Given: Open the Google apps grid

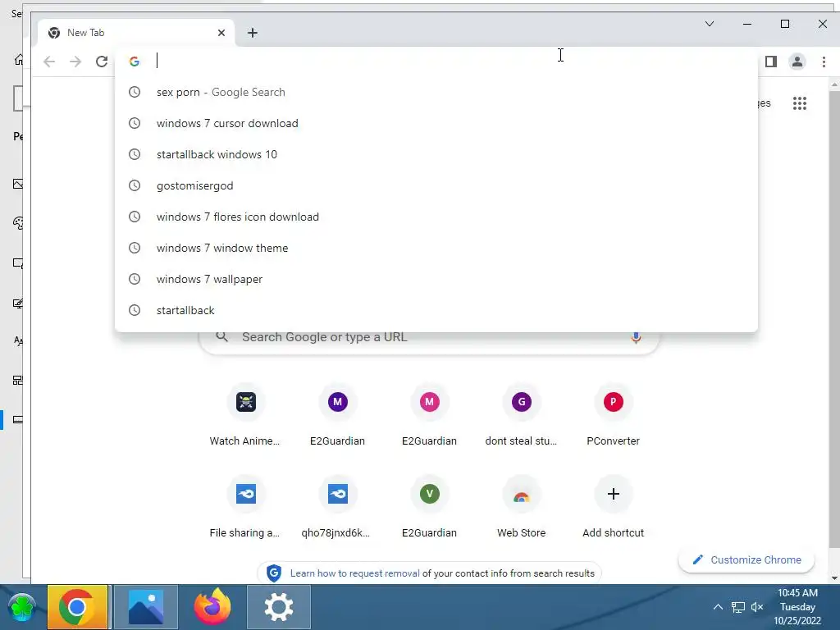Looking at the screenshot, I should [799, 103].
